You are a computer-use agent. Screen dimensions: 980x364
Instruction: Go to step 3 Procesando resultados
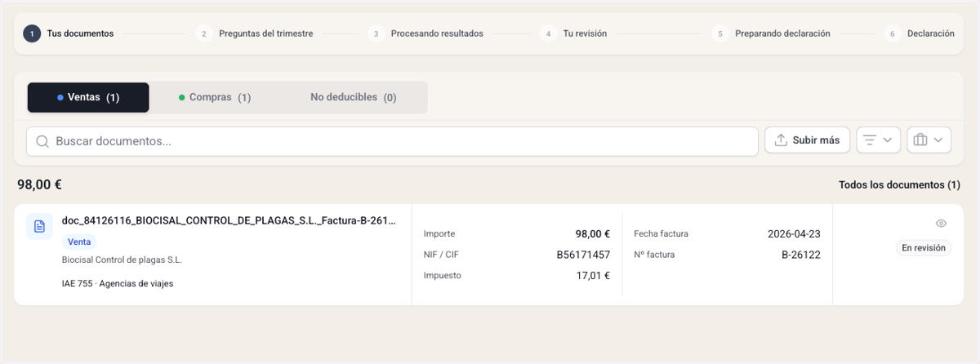coord(425,33)
